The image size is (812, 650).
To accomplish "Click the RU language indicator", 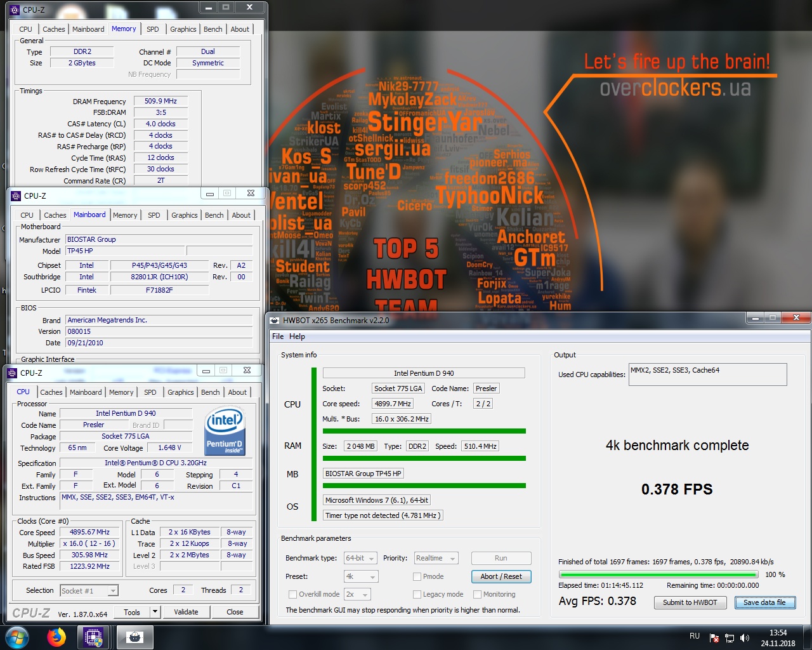I will pos(695,636).
